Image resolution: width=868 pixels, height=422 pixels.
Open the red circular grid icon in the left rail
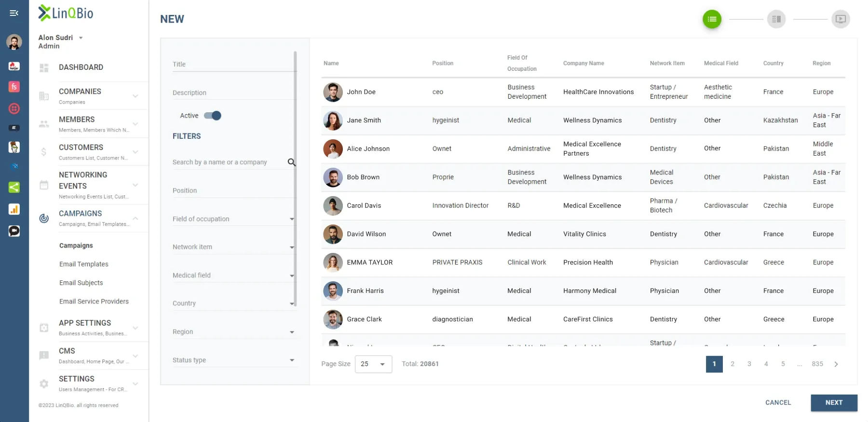[14, 108]
